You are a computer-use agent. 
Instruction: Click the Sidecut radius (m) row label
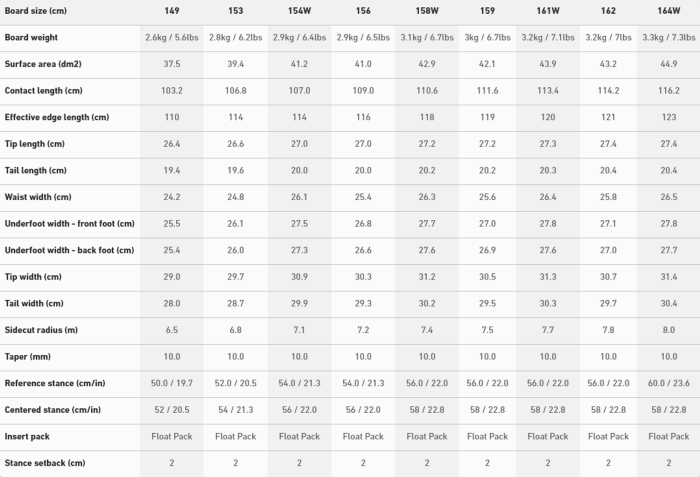click(41, 330)
